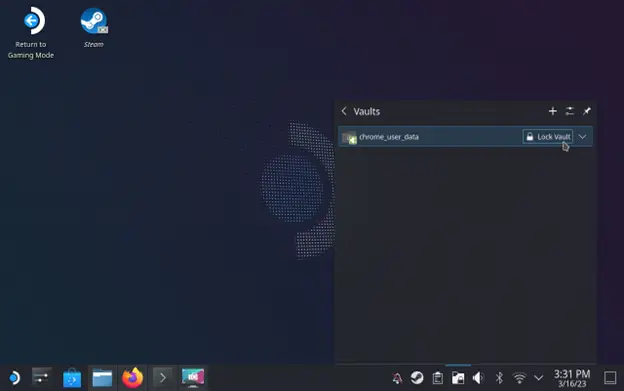Screen dimensions: 624x391
Task: Open System Settings from the taskbar
Action: [41, 377]
